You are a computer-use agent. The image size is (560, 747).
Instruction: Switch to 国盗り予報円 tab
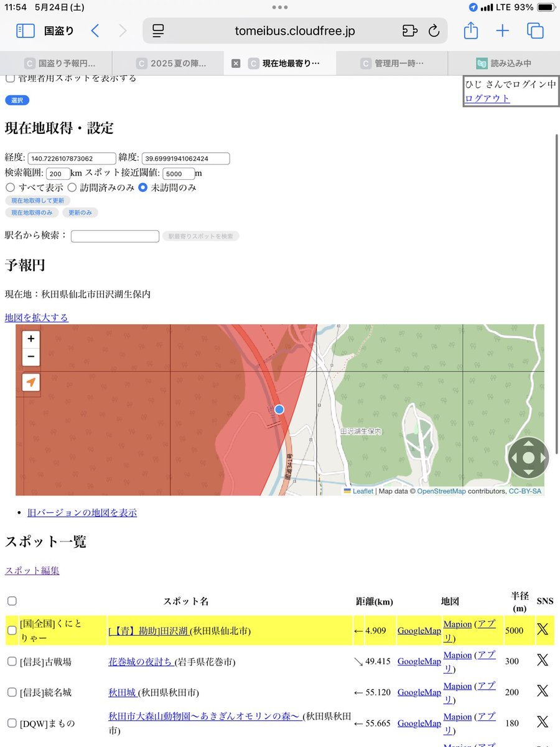[56, 63]
